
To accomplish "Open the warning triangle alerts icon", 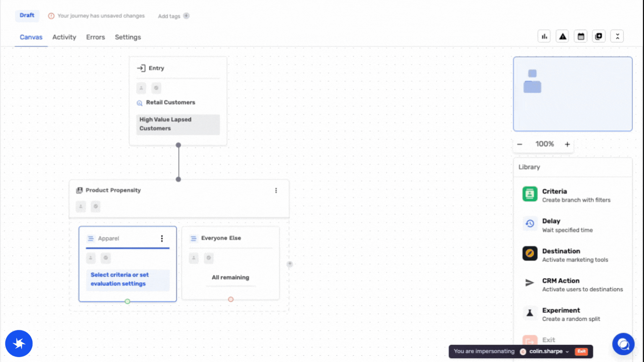I will click(x=562, y=36).
